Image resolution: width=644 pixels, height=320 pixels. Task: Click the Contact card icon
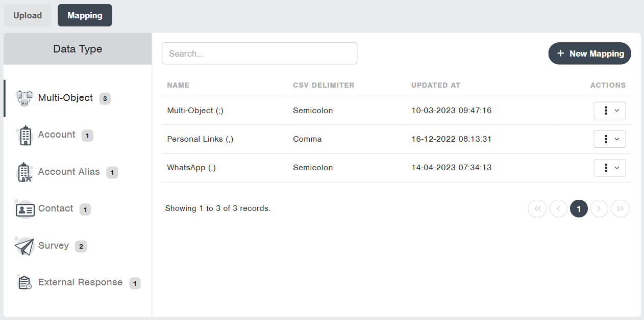click(24, 208)
